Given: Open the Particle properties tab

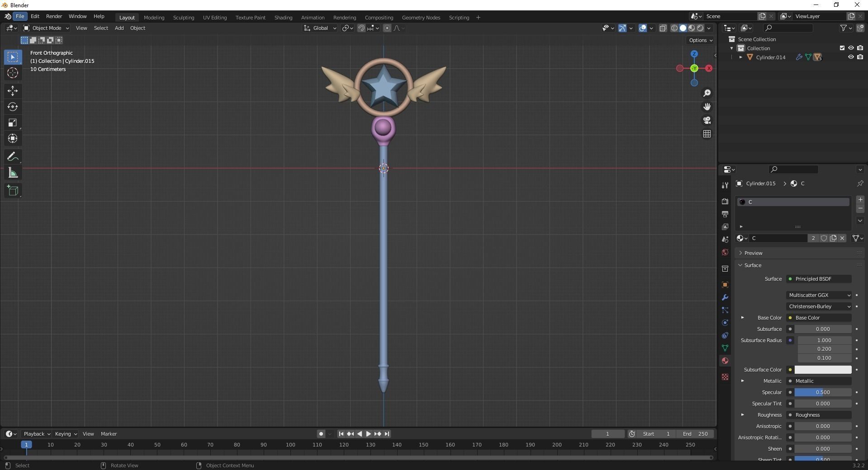Looking at the screenshot, I should pos(725,310).
